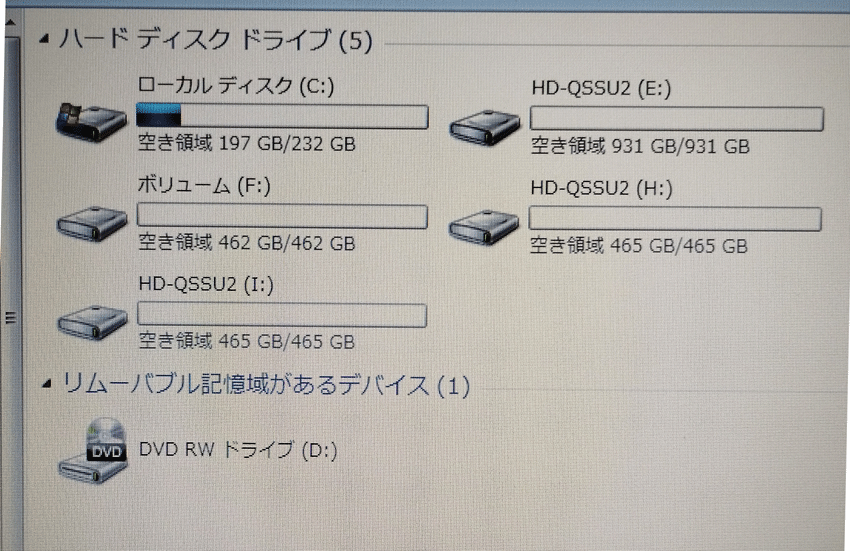850x551 pixels.
Task: Collapse the リムーバブル記憶域があるデバイス group
Action: tap(47, 384)
